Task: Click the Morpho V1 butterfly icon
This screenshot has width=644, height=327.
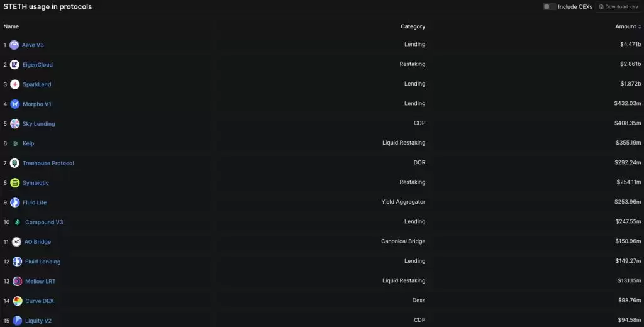Action: [15, 104]
